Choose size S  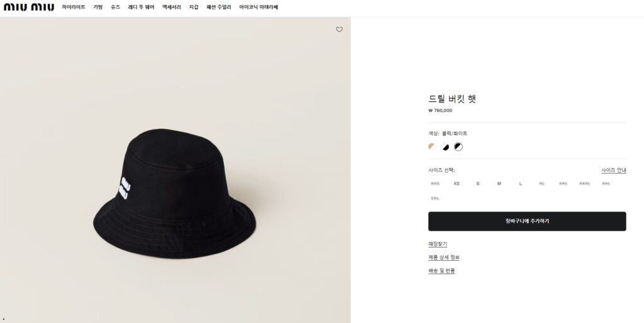click(x=478, y=183)
